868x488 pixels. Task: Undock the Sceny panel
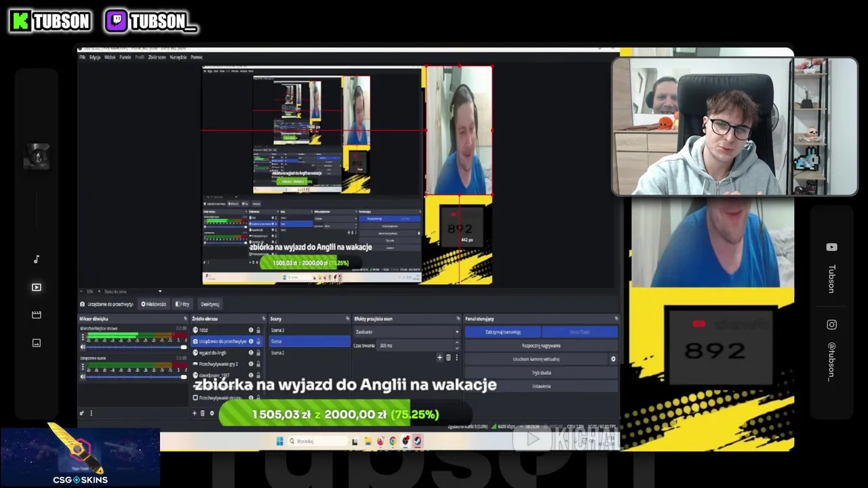[347, 319]
